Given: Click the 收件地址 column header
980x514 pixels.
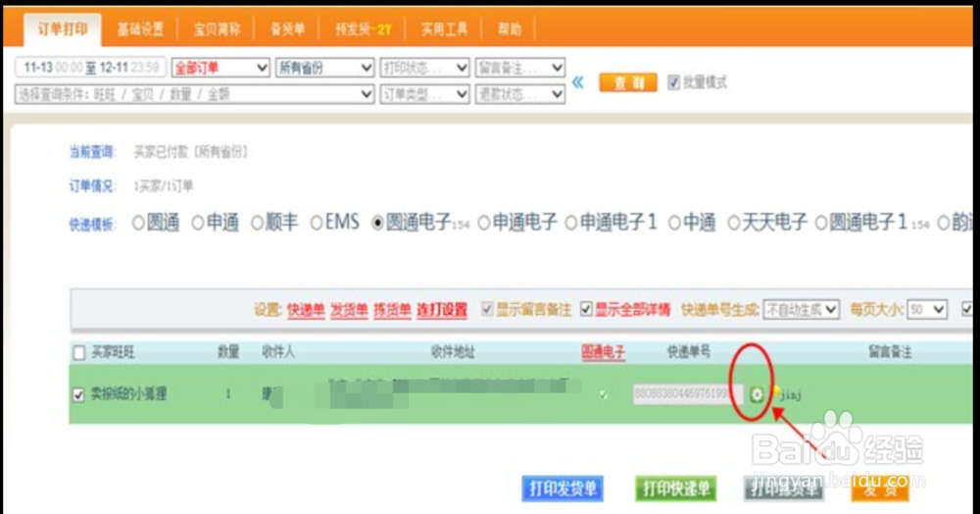Looking at the screenshot, I should click(453, 352).
